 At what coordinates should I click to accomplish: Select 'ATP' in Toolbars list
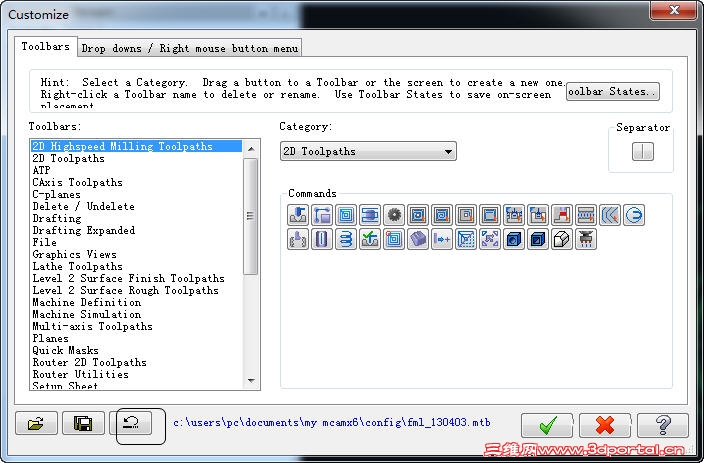137,171
